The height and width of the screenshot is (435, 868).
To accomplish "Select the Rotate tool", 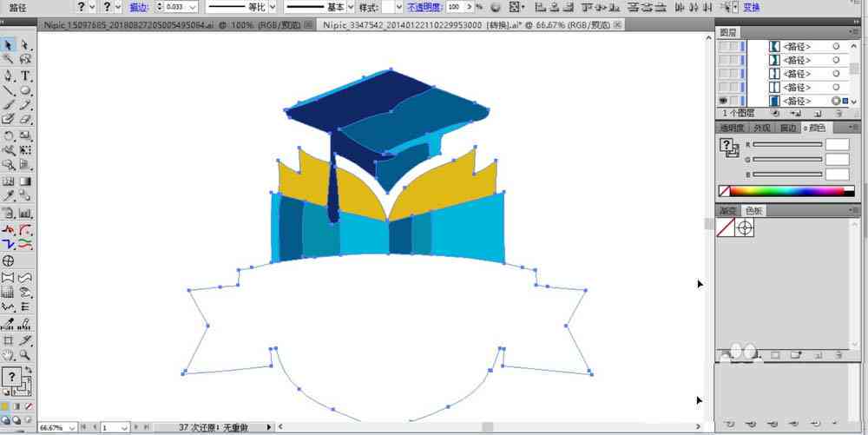I will 9,135.
